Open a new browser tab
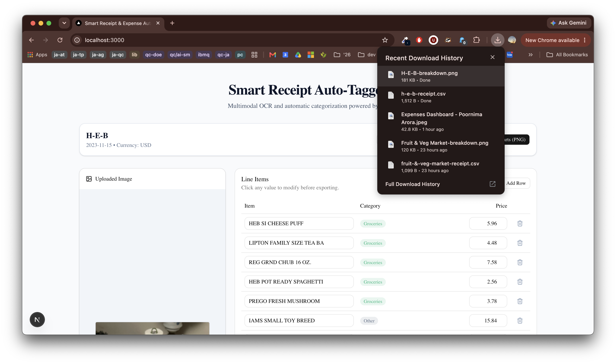This screenshot has height=364, width=616. tap(172, 23)
